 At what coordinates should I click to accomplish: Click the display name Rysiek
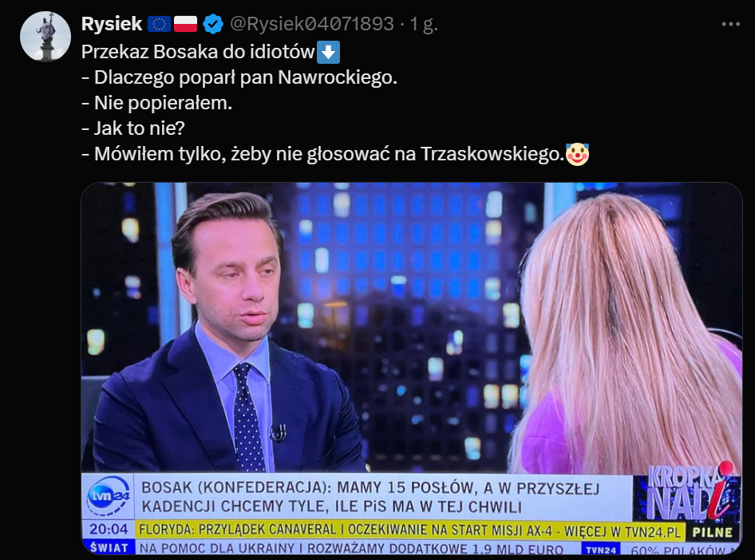[112, 24]
